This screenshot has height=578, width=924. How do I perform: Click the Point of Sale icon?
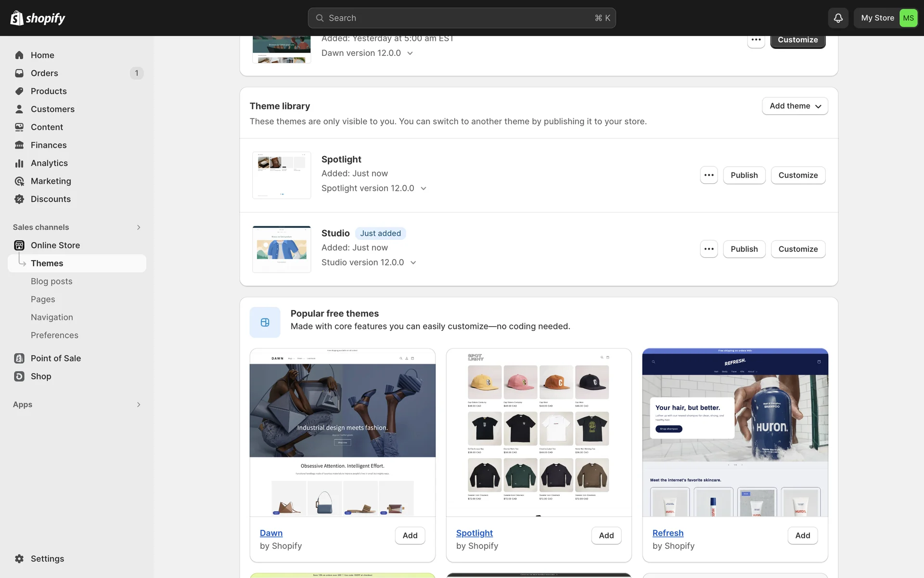19,358
